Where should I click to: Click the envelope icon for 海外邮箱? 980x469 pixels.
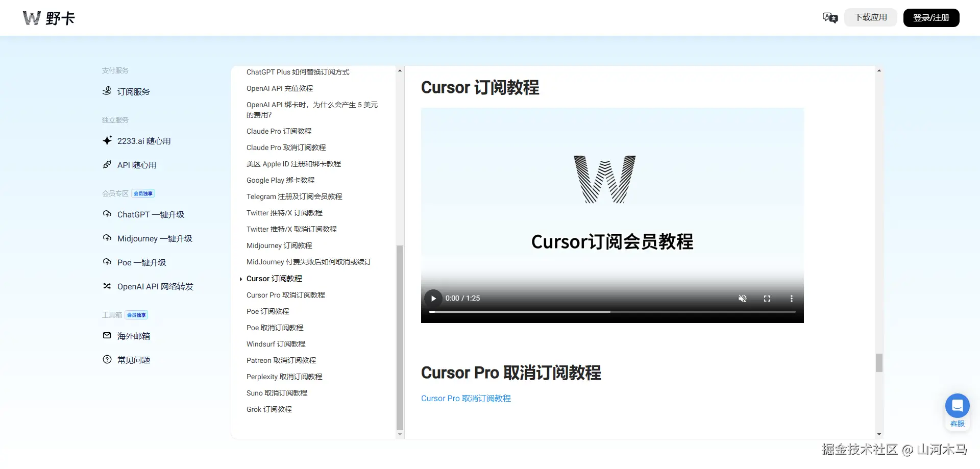click(107, 335)
